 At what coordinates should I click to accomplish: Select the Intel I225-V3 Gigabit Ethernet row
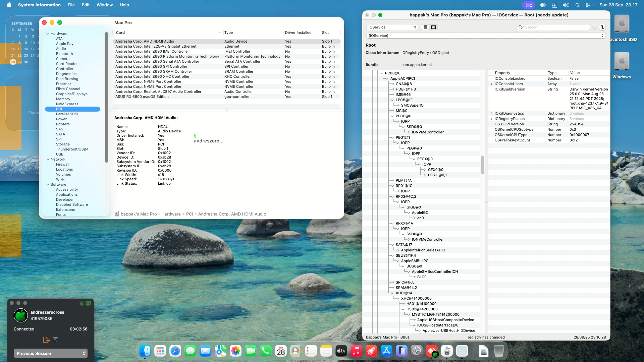227,46
